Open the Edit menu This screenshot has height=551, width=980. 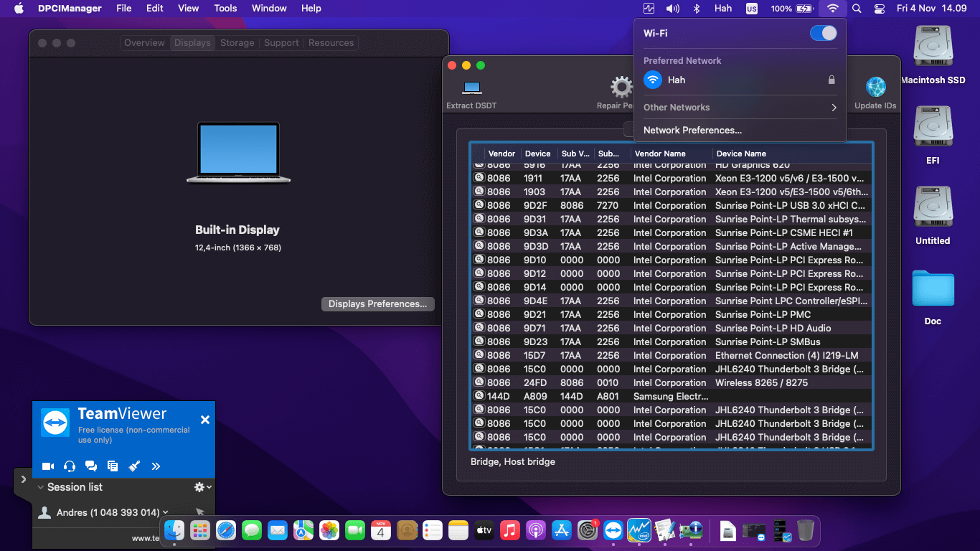[155, 9]
